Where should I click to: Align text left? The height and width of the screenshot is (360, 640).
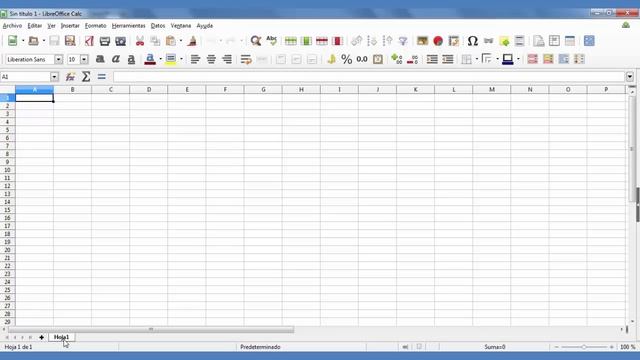point(195,60)
